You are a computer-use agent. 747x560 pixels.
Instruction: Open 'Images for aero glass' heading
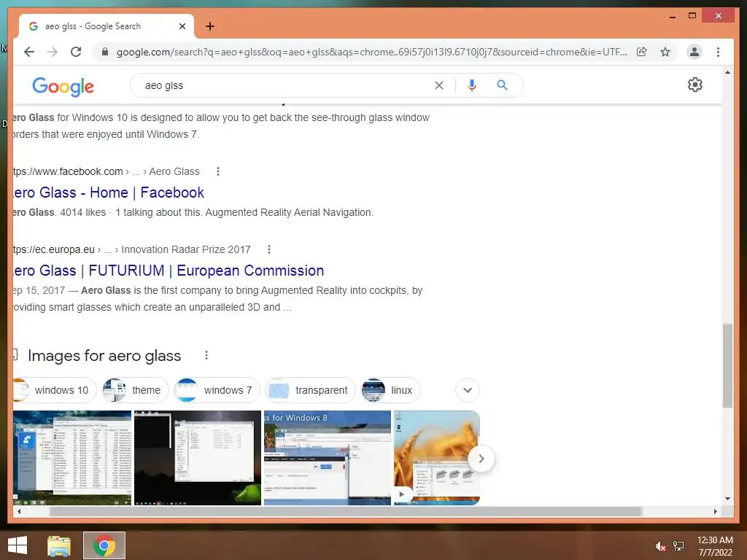(104, 356)
